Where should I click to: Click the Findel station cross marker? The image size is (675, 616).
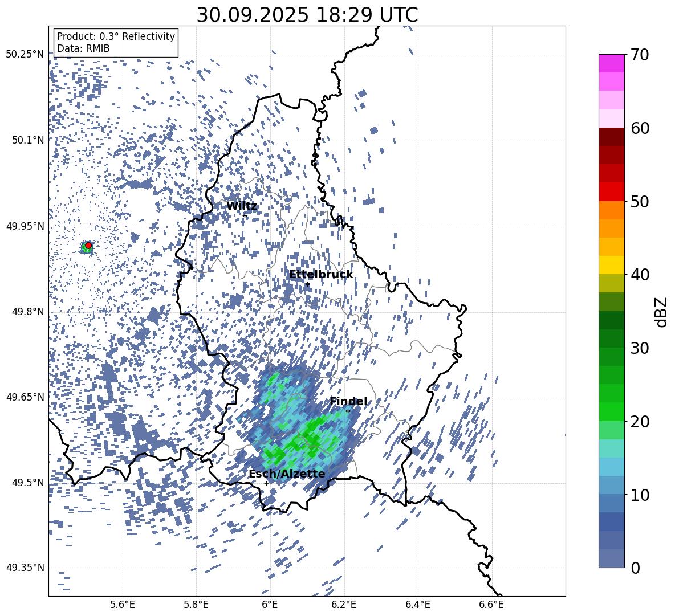(348, 411)
